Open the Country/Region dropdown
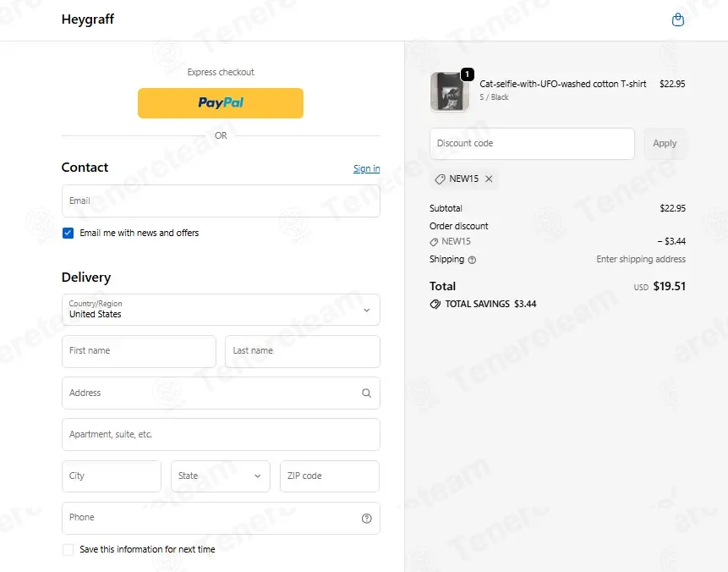This screenshot has height=572, width=728. pos(221,310)
